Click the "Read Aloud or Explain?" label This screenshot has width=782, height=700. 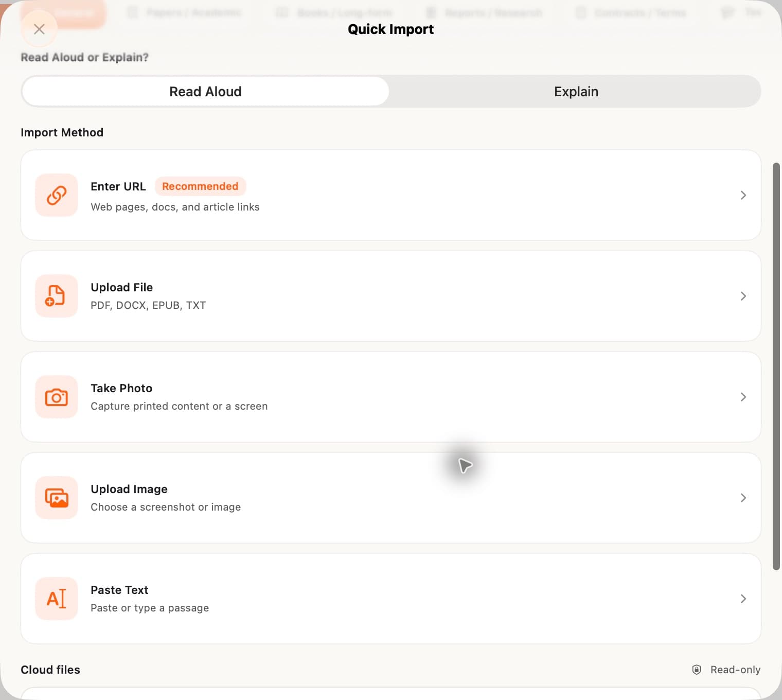click(x=84, y=57)
